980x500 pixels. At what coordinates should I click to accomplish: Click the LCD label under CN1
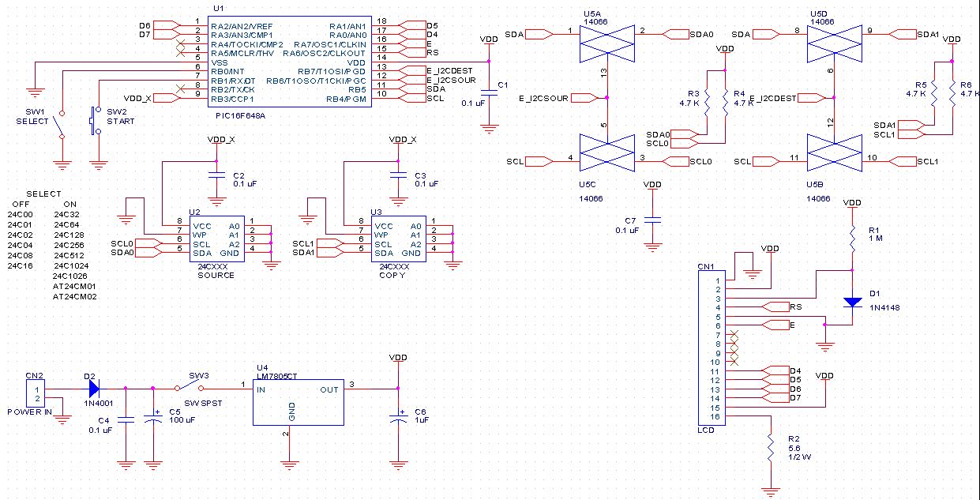click(705, 431)
